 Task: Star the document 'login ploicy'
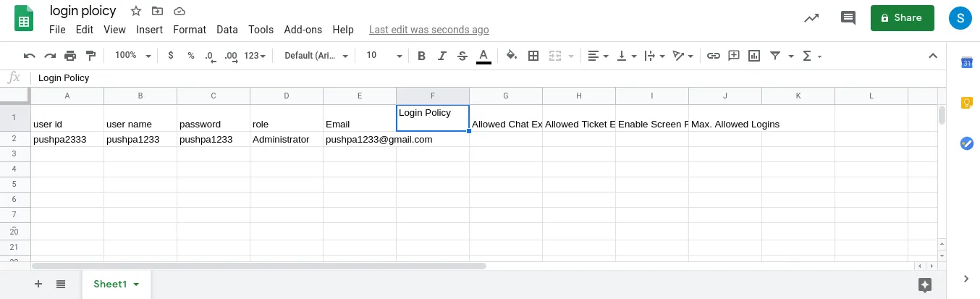pos(135,11)
